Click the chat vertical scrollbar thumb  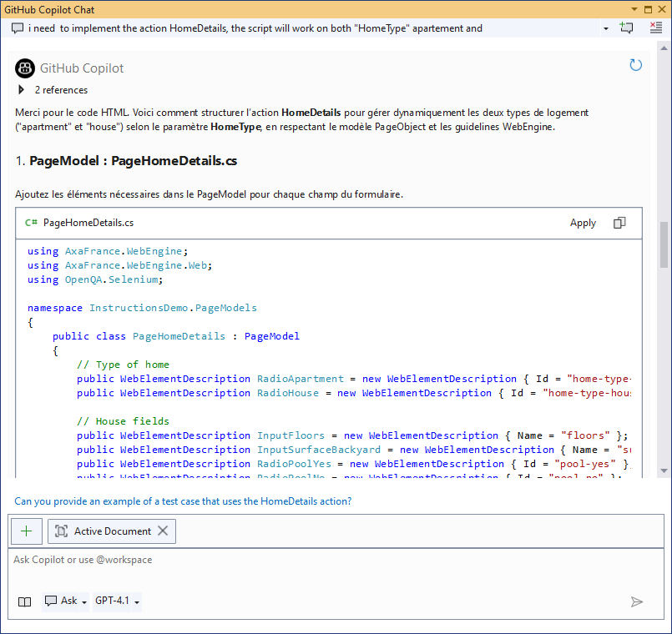point(664,244)
